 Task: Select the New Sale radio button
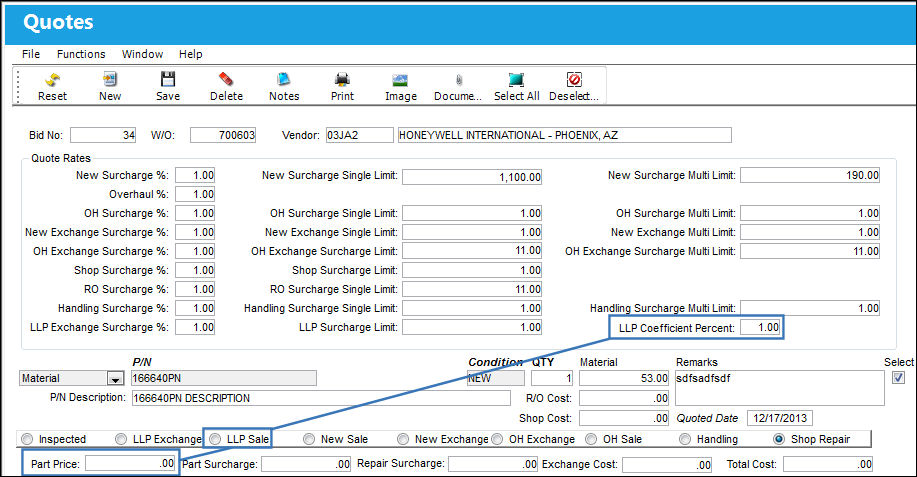tap(309, 439)
